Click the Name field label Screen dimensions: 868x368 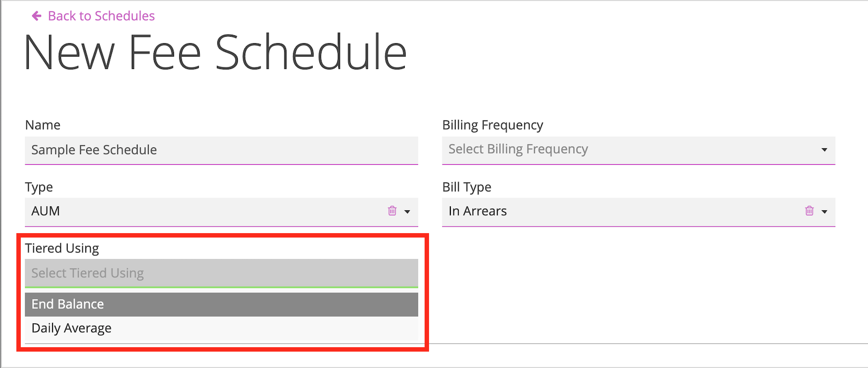(43, 125)
